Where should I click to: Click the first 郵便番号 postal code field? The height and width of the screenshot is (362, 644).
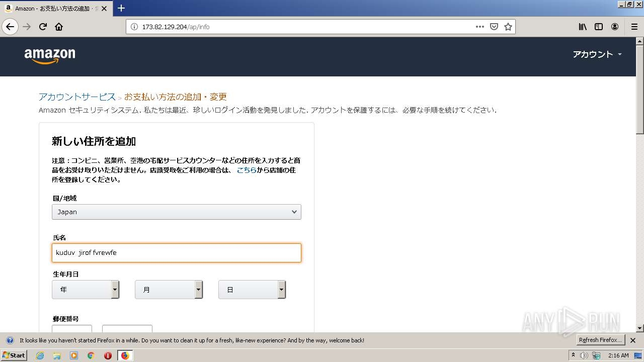tap(72, 329)
